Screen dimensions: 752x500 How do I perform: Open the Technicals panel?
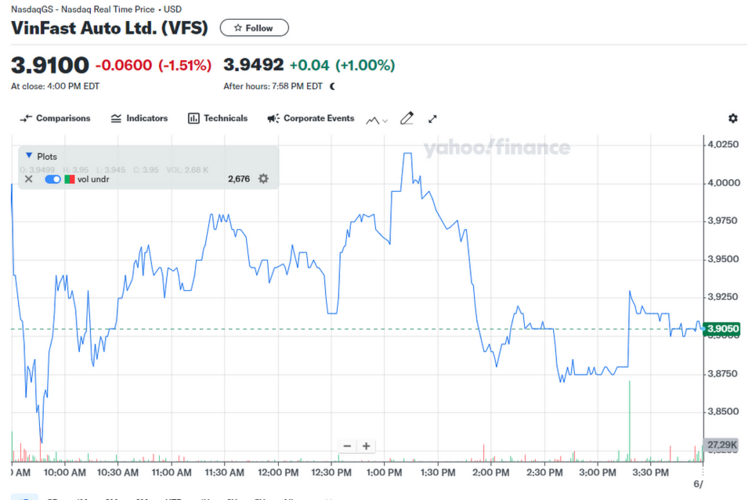tap(217, 118)
